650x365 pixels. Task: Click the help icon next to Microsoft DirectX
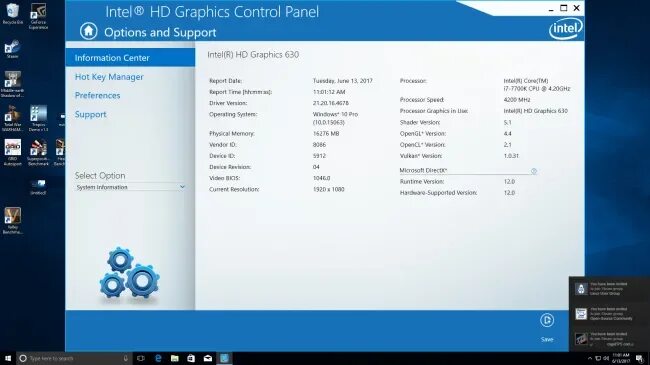(534, 171)
